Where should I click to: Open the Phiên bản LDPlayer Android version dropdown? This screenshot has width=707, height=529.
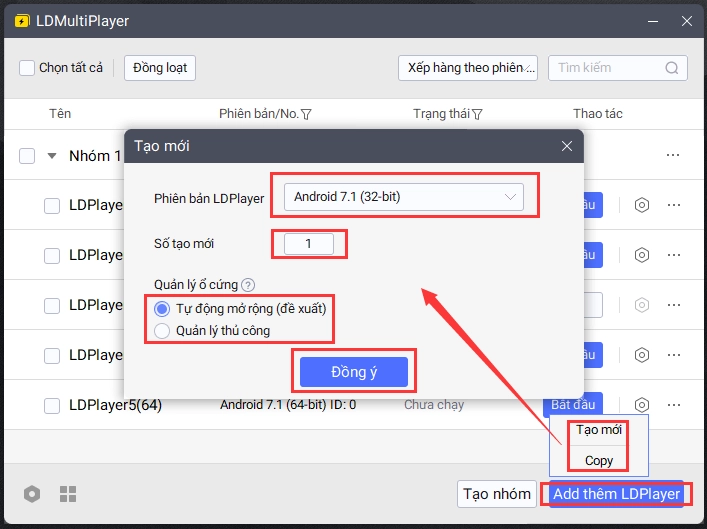pos(404,197)
